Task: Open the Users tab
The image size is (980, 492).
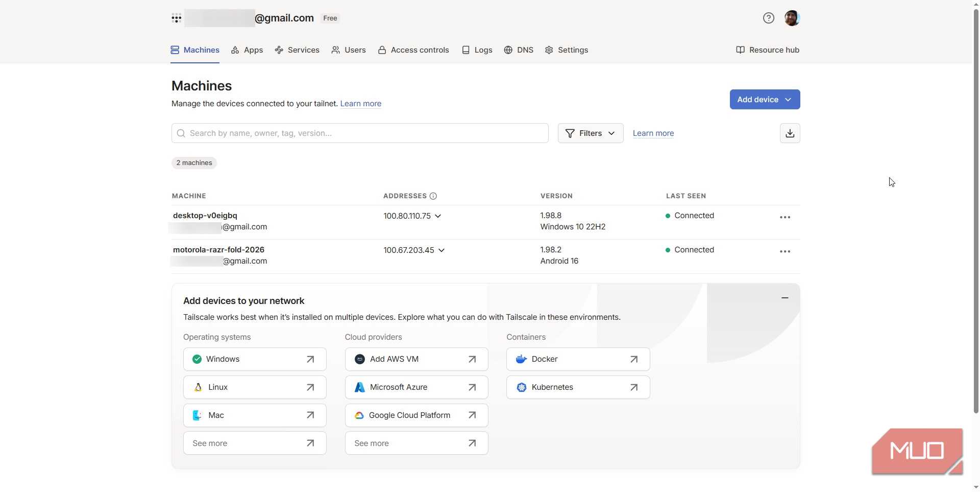Action: coord(349,50)
